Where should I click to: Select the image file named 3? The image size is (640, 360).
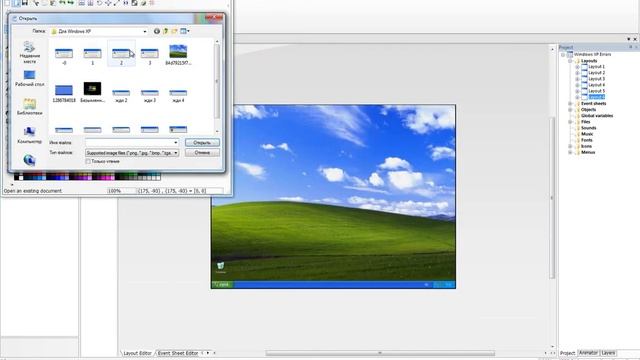[150, 56]
